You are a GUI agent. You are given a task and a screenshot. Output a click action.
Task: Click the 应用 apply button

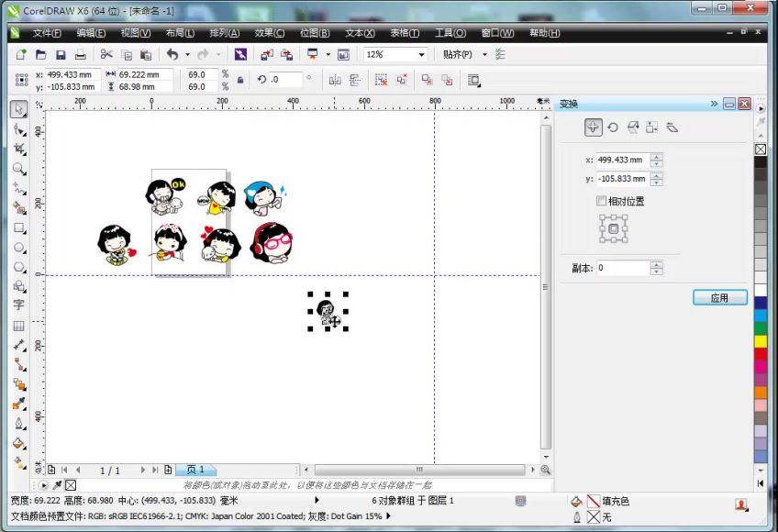[720, 298]
